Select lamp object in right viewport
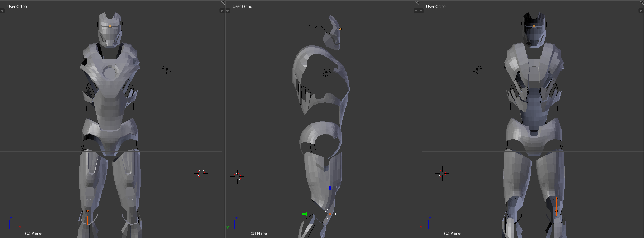This screenshot has height=238, width=644. click(x=477, y=69)
